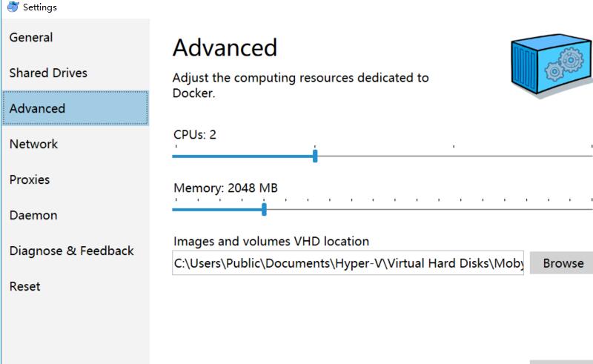The image size is (593, 364).
Task: Set CPUs slider to third tick mark
Action: [454, 156]
